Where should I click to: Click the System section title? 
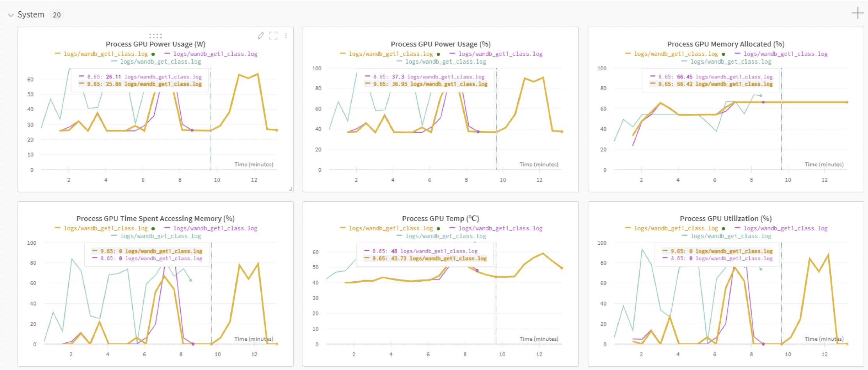click(x=31, y=15)
